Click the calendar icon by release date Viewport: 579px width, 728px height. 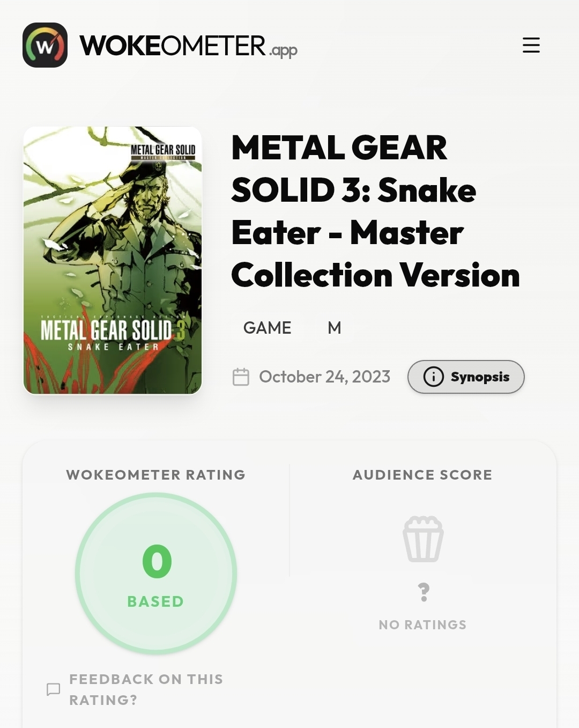click(x=241, y=377)
